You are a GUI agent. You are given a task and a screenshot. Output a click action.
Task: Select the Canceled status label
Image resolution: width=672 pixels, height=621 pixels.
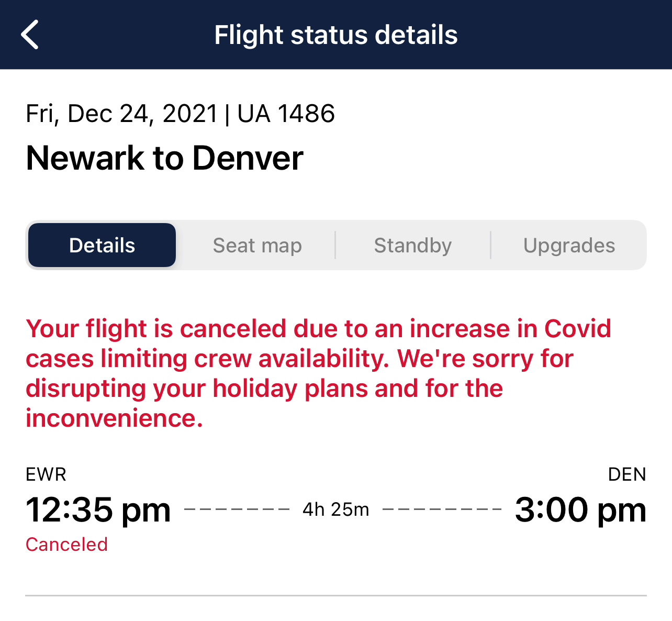[x=66, y=545]
